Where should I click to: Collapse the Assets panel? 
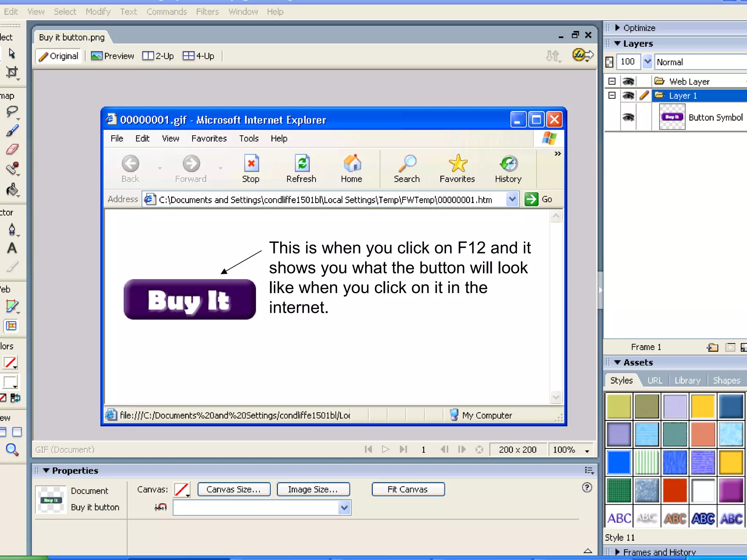point(618,362)
